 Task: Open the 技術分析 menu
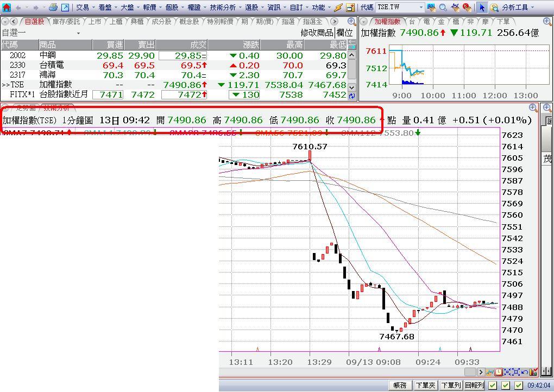[x=223, y=8]
